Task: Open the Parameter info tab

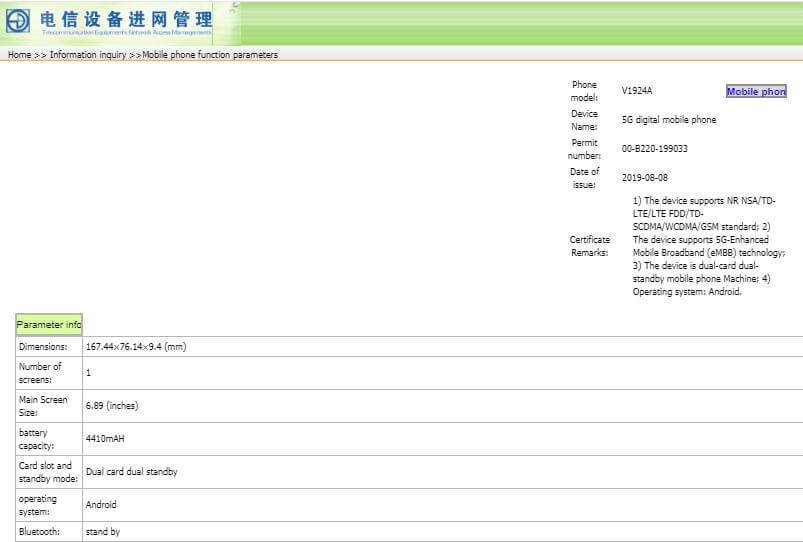Action: 49,324
